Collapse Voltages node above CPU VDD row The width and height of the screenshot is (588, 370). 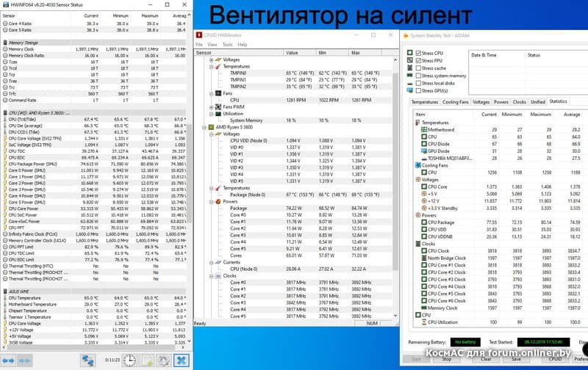coord(212,134)
